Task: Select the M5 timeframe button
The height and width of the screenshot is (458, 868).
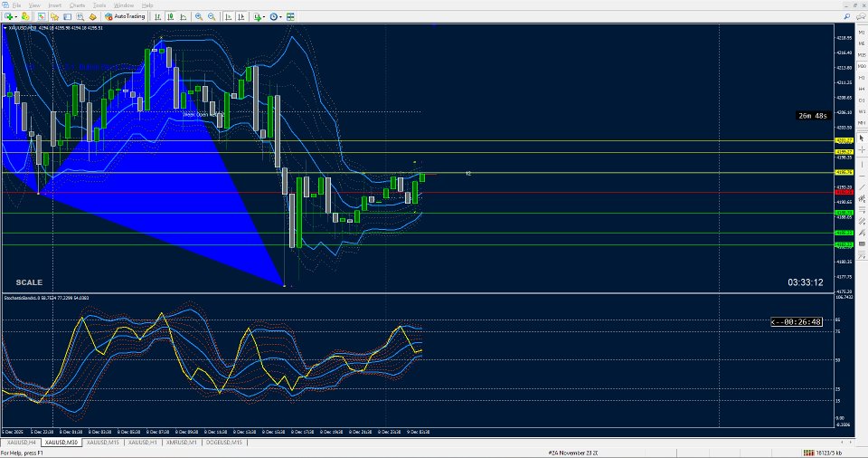Action: point(862,43)
